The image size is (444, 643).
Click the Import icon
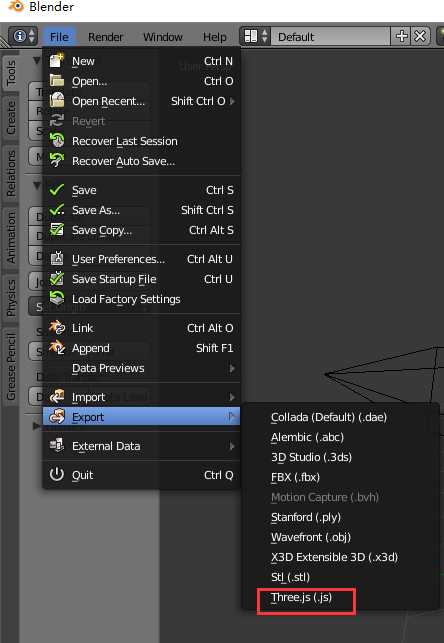57,397
